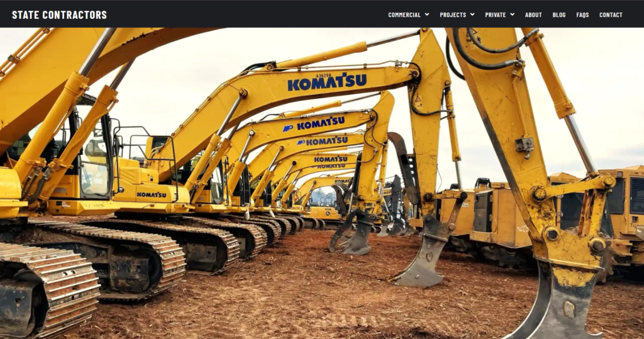Open the Commercial menu item
Image resolution: width=644 pixels, height=339 pixels.
coord(404,14)
